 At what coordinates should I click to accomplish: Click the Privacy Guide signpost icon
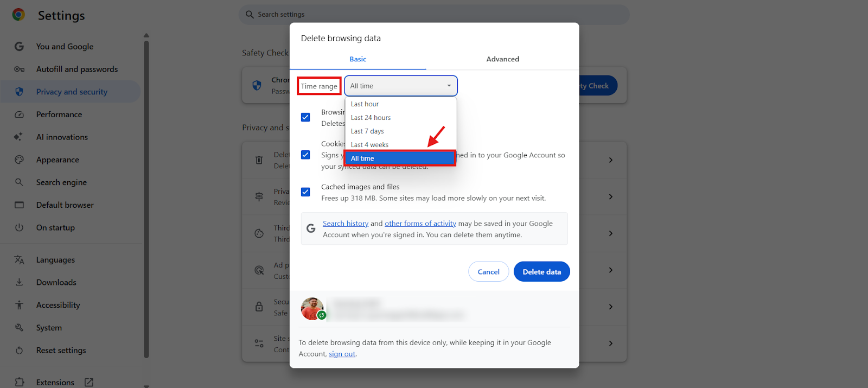259,196
